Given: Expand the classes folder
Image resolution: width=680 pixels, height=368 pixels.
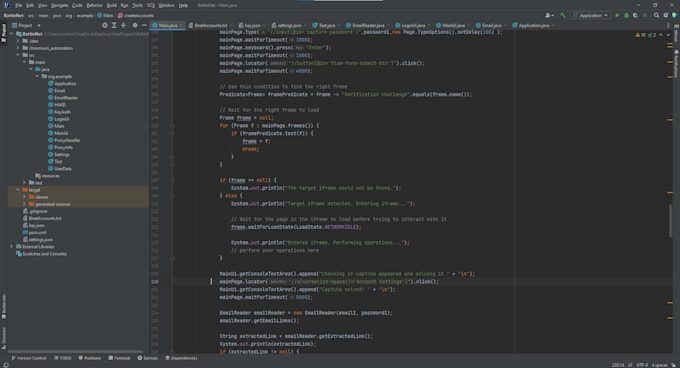Looking at the screenshot, I should click(24, 197).
